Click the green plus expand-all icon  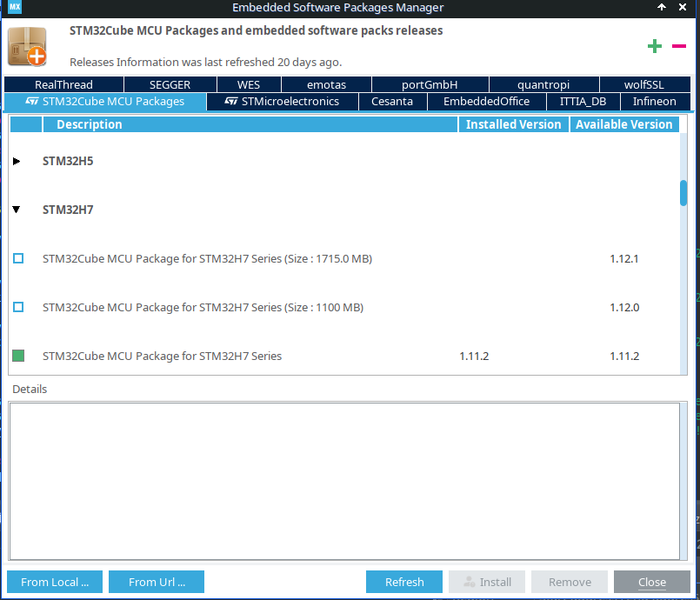click(x=655, y=46)
